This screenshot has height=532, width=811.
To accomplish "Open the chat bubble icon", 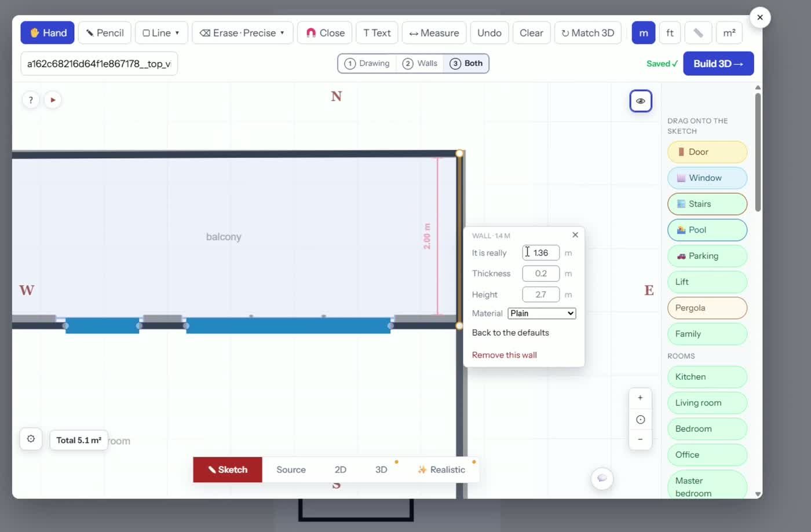I will point(602,478).
